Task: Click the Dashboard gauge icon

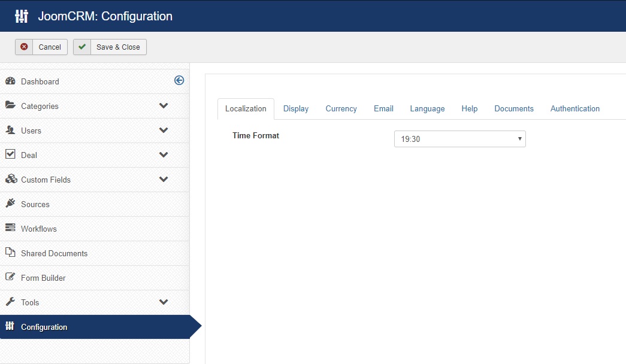Action: point(10,81)
